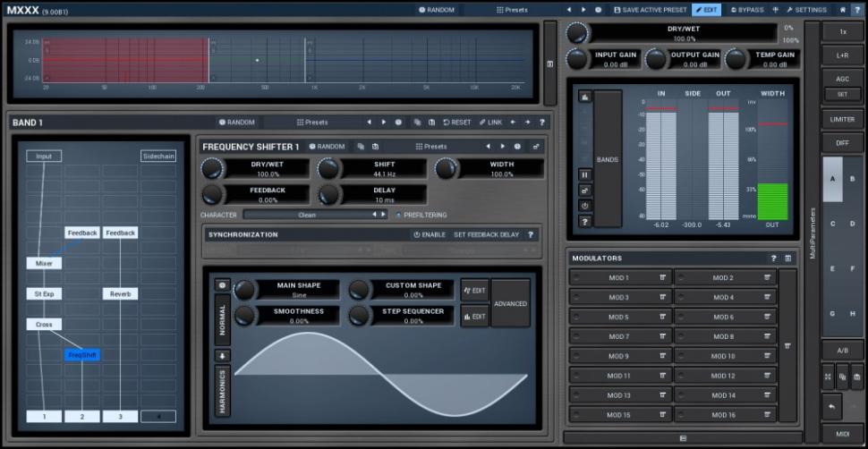
Task: Click the meter power icon
Action: click(585, 205)
